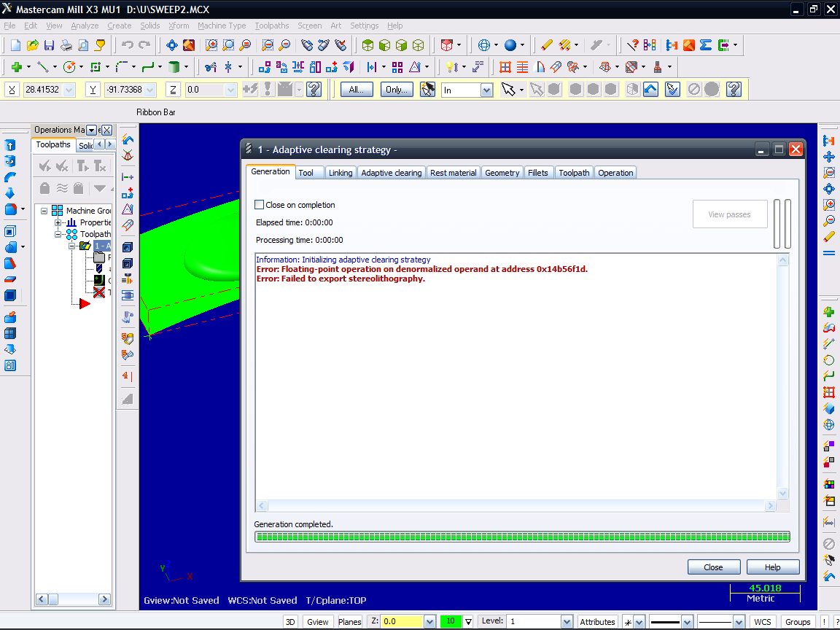
Task: Click the Select all operations checkmark icon
Action: [x=45, y=166]
